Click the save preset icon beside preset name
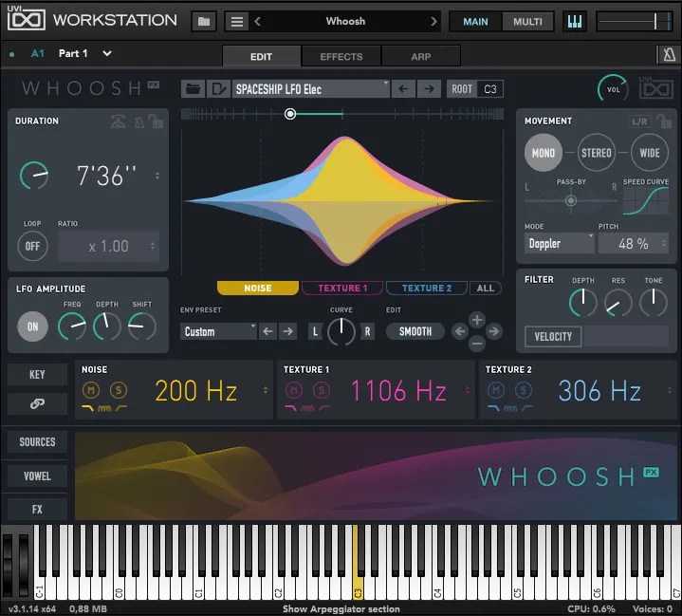 (218, 89)
